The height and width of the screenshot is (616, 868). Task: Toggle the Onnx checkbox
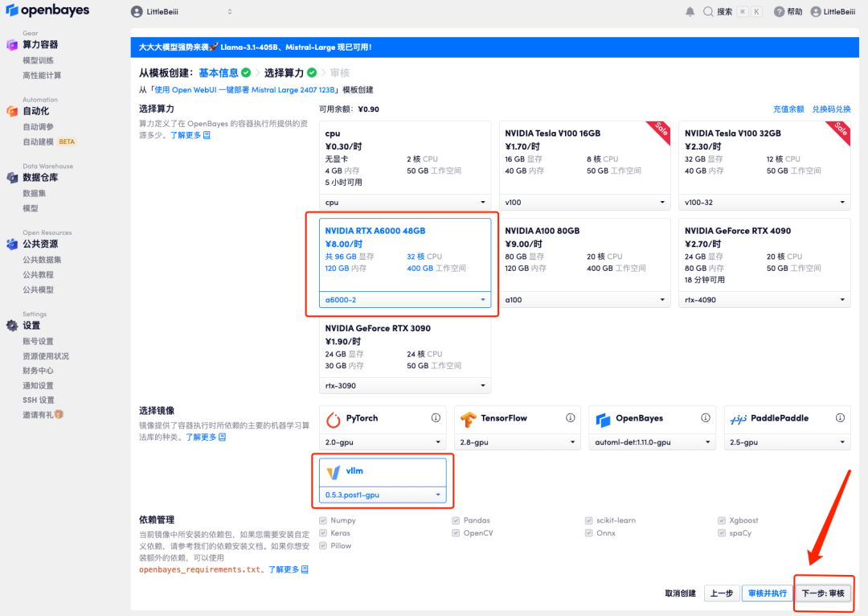[x=588, y=533]
